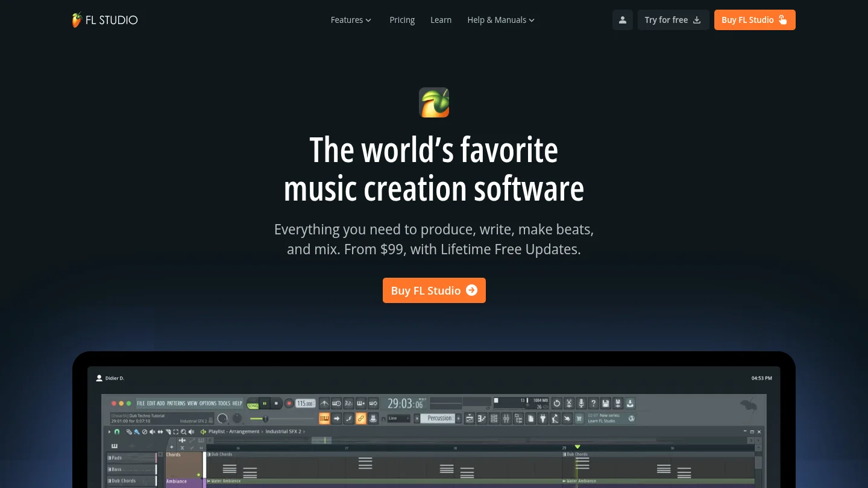Click the pause button in the transport
868x488 pixels.
(x=265, y=403)
